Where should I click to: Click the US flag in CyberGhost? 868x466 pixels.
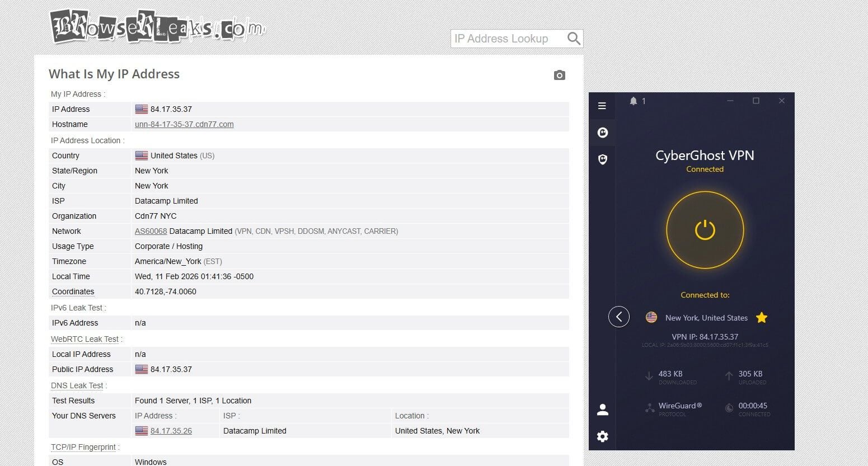point(651,317)
